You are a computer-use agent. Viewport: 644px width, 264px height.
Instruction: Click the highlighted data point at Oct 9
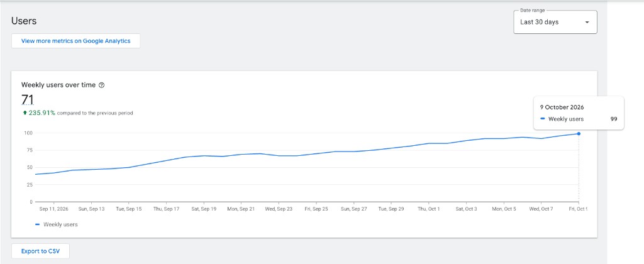pos(579,133)
